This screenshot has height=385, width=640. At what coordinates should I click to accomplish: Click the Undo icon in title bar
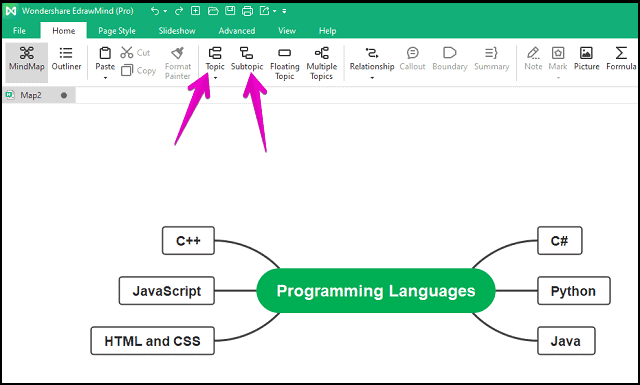pos(155,11)
